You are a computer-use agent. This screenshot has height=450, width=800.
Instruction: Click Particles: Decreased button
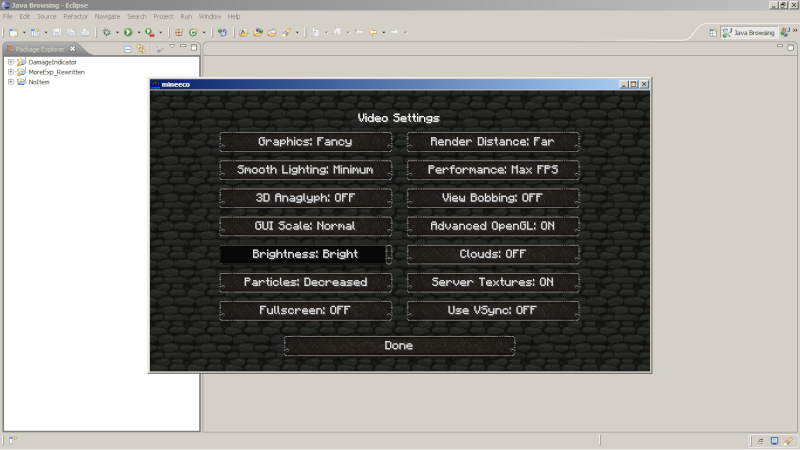click(x=306, y=282)
